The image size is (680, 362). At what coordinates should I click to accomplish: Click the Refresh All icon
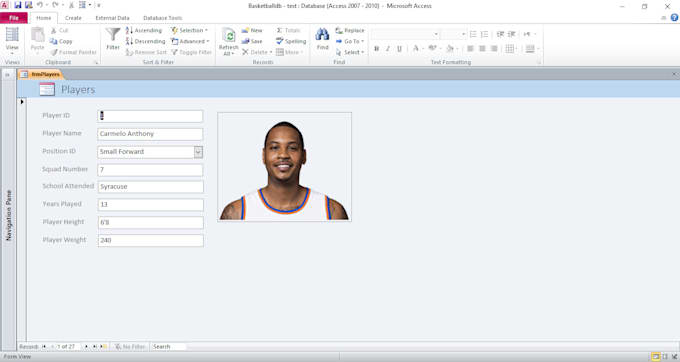tap(229, 35)
